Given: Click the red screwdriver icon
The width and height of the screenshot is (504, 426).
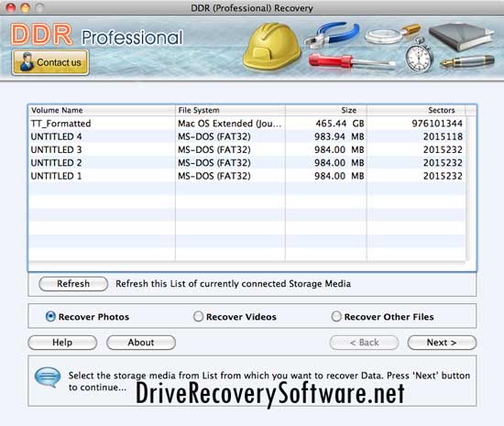Looking at the screenshot, I should tap(351, 61).
